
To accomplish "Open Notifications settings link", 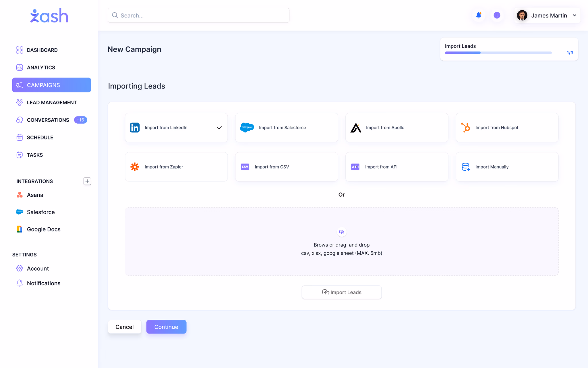I will point(44,283).
